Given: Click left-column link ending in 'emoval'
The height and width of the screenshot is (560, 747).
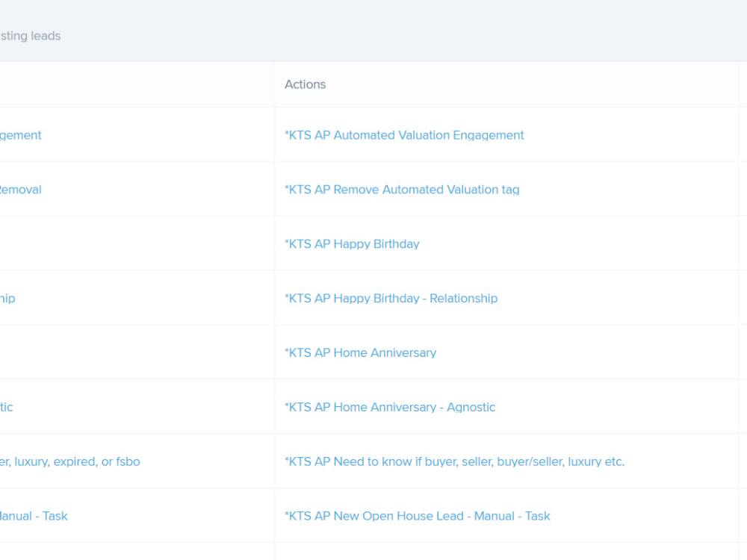Looking at the screenshot, I should click(x=20, y=190).
